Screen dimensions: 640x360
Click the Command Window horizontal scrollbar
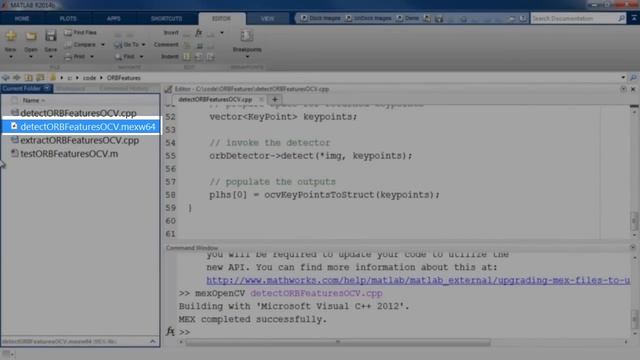(x=338, y=342)
